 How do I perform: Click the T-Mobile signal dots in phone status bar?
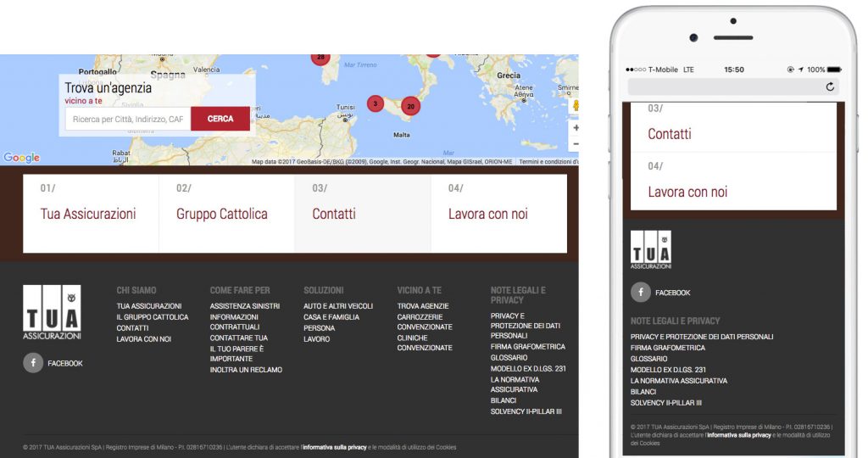click(636, 70)
